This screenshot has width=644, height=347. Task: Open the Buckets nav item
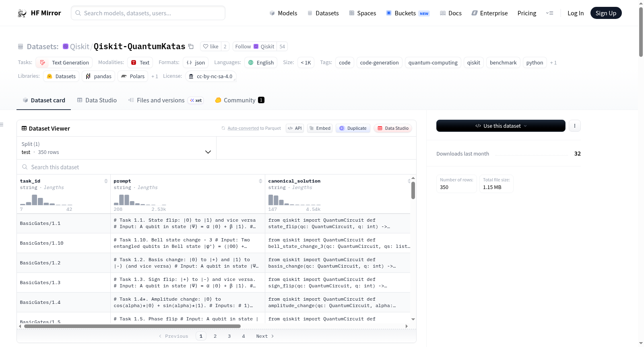(408, 13)
